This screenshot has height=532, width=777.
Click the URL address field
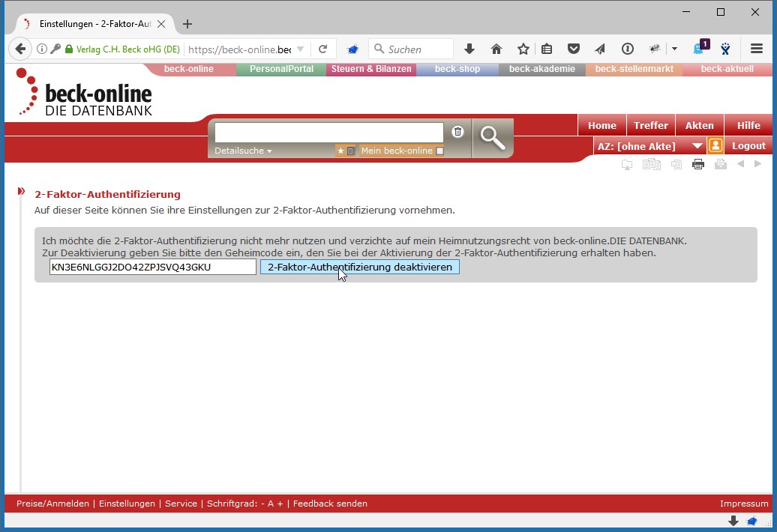coord(240,49)
